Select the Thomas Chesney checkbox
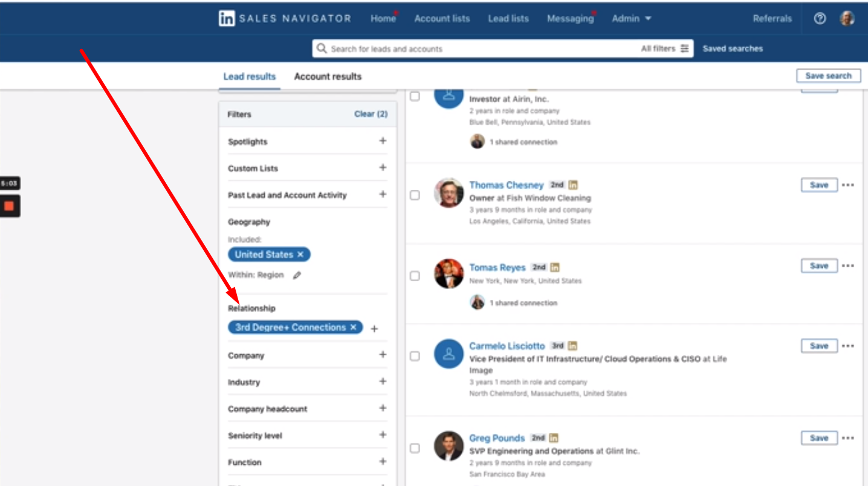Viewport: 868px width, 486px height. point(415,195)
